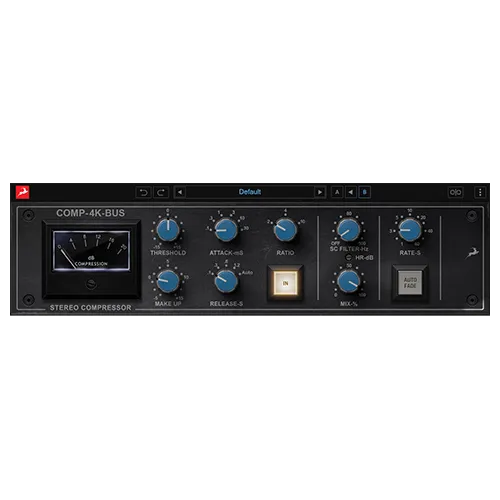The image size is (500, 500).
Task: Click the STEREO COMPRESSOR label
Action: pyautogui.click(x=91, y=308)
